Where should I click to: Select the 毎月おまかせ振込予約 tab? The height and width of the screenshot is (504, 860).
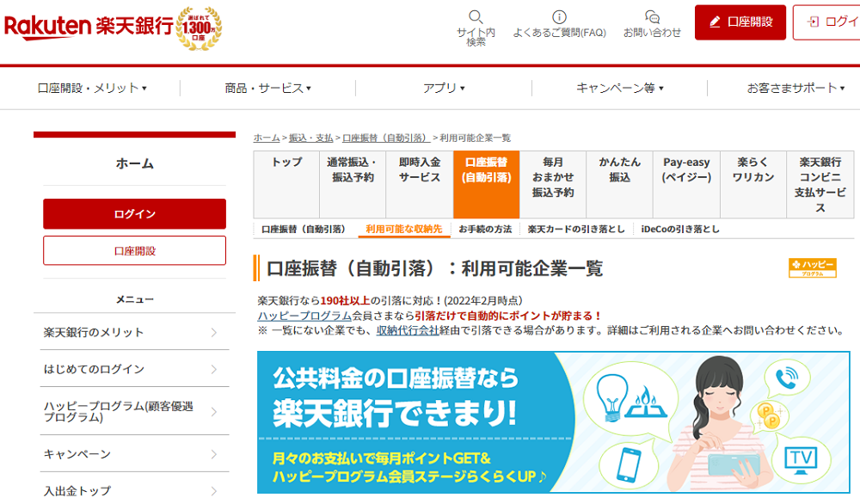(x=553, y=184)
